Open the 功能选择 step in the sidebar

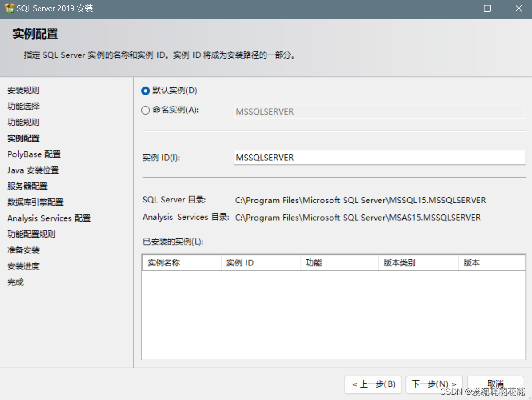(x=23, y=106)
